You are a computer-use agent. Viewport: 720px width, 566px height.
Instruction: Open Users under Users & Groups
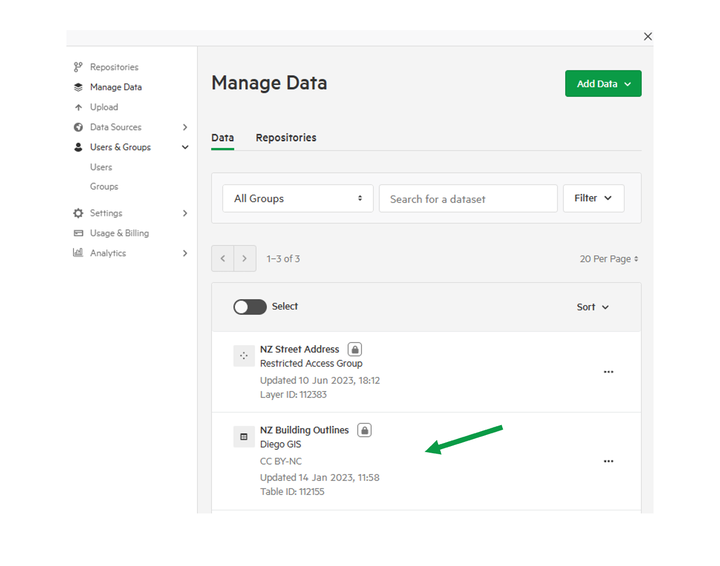(x=101, y=167)
